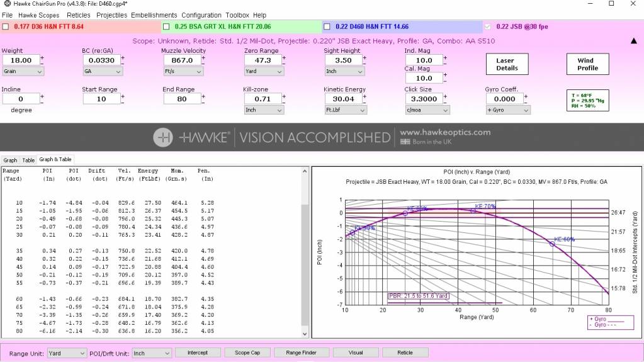Click the BC value field 0.0330
Screen dimensions: 644x362
tap(101, 60)
